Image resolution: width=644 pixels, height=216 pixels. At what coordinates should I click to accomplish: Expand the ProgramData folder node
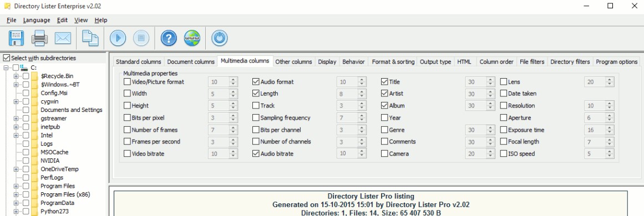pyautogui.click(x=16, y=203)
